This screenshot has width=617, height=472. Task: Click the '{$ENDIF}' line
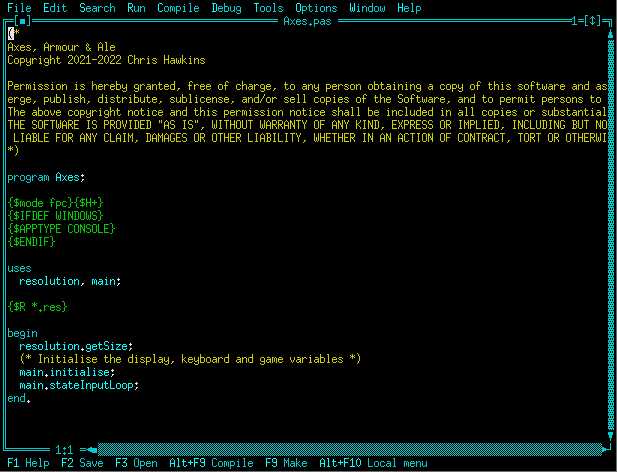(x=31, y=242)
